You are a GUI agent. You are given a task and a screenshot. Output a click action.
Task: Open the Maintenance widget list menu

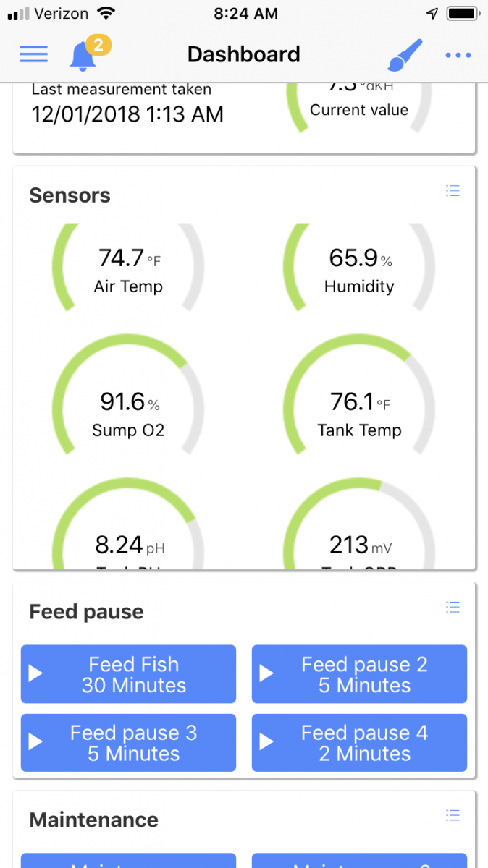pos(453,816)
